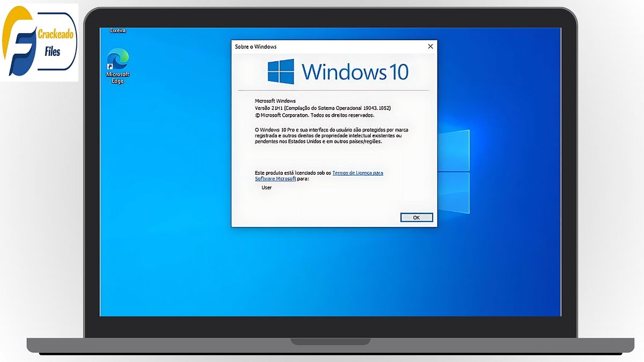Image resolution: width=644 pixels, height=362 pixels.
Task: Open the Microsoft Edge desktop shortcut
Action: tap(118, 65)
